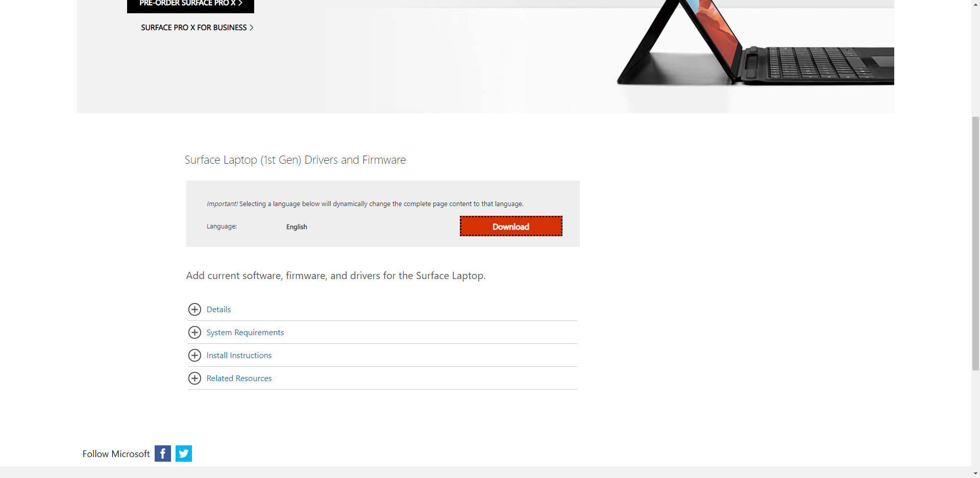
Task: Click the 'Add current software' description
Action: 336,276
